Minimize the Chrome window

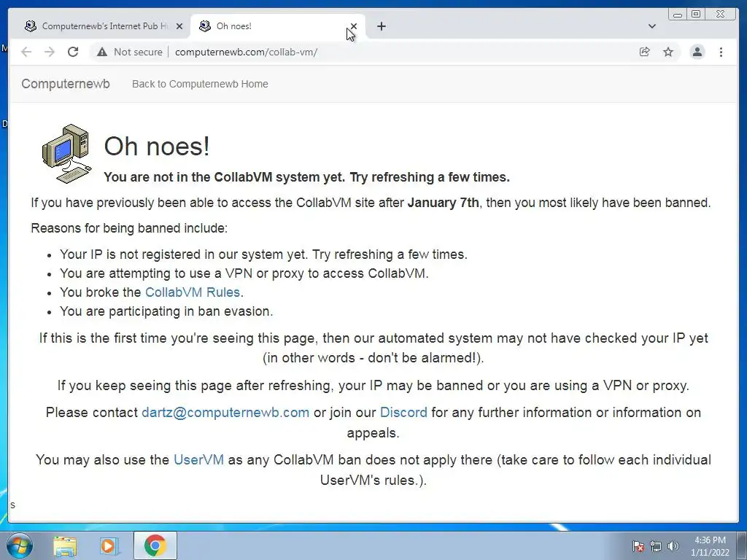coord(678,15)
